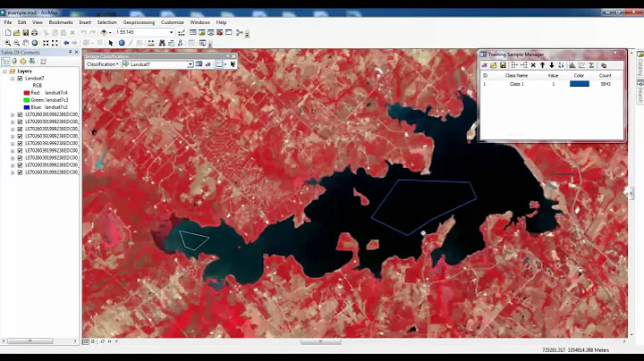Open Add Data dropdown arrow

tap(110, 32)
